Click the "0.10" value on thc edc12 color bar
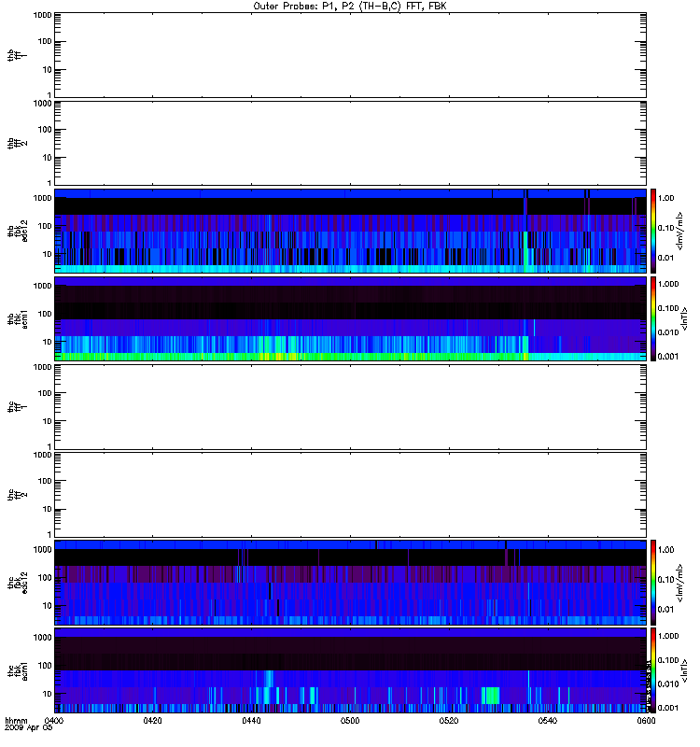This screenshot has width=700, height=747. (665, 580)
